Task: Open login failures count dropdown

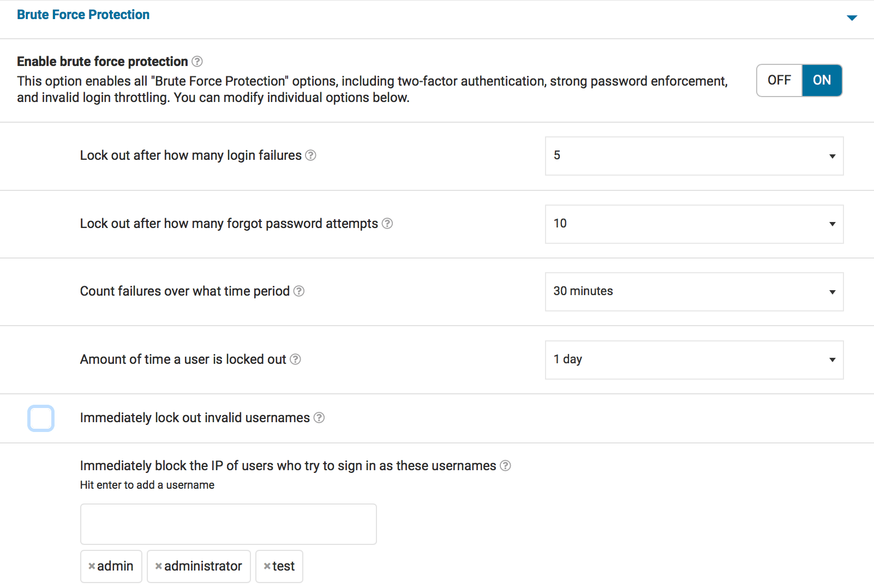Action: (694, 156)
